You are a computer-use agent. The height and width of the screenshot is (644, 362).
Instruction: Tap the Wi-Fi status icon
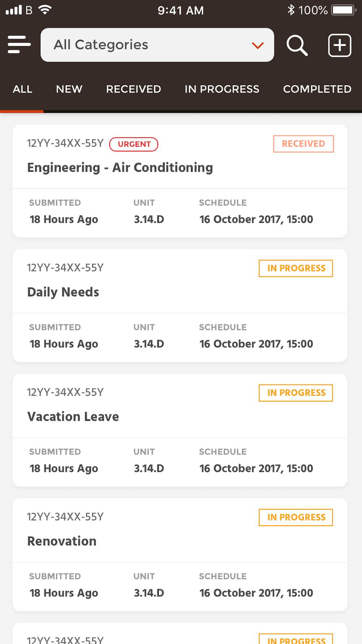(x=45, y=10)
